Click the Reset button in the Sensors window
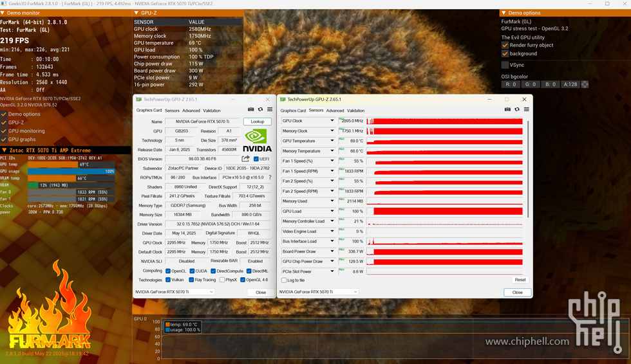This screenshot has height=364, width=631. [520, 280]
